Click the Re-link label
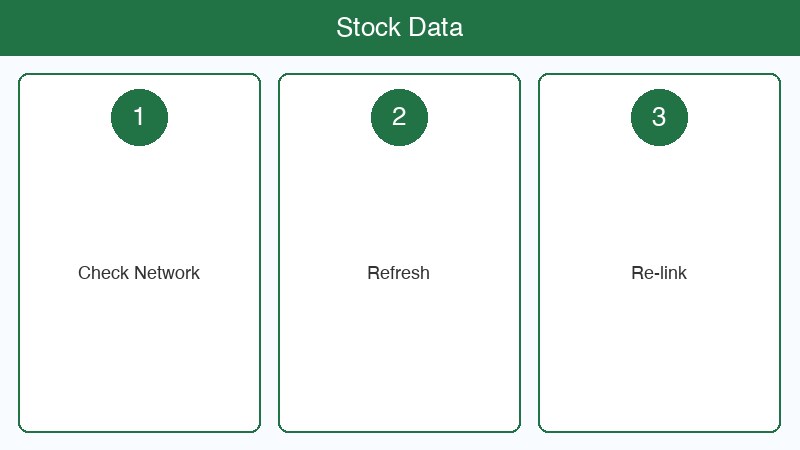 point(659,273)
